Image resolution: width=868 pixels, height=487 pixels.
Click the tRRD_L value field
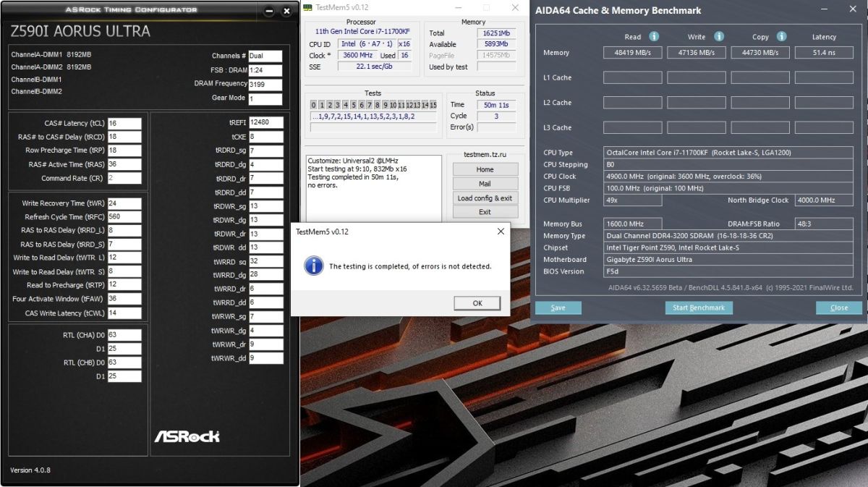pyautogui.click(x=124, y=230)
